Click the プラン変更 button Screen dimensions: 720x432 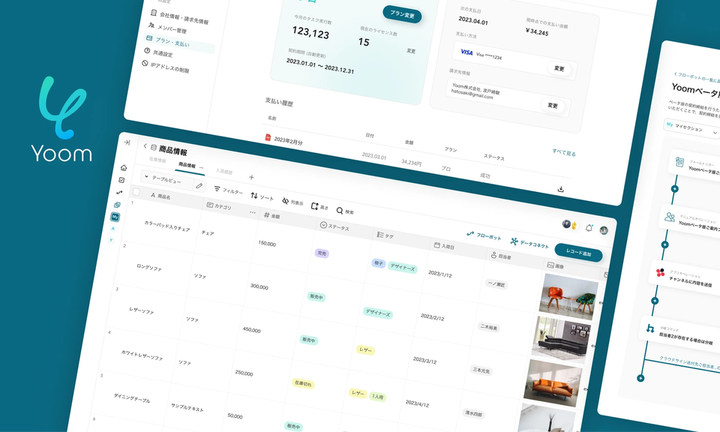pos(402,15)
